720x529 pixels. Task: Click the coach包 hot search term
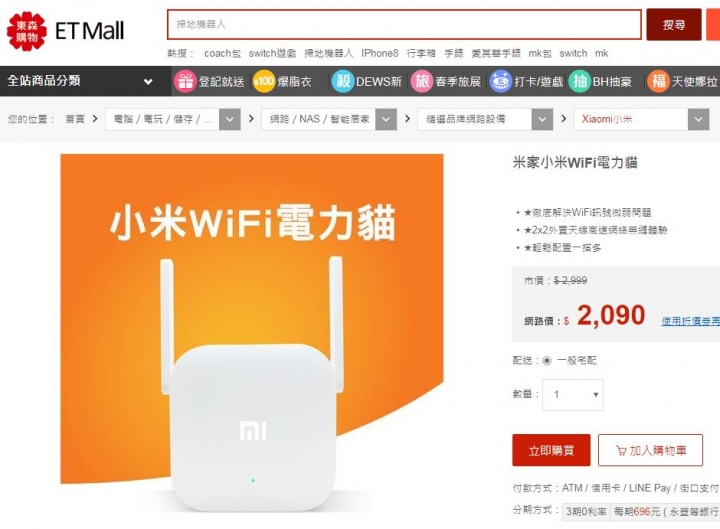[222, 53]
